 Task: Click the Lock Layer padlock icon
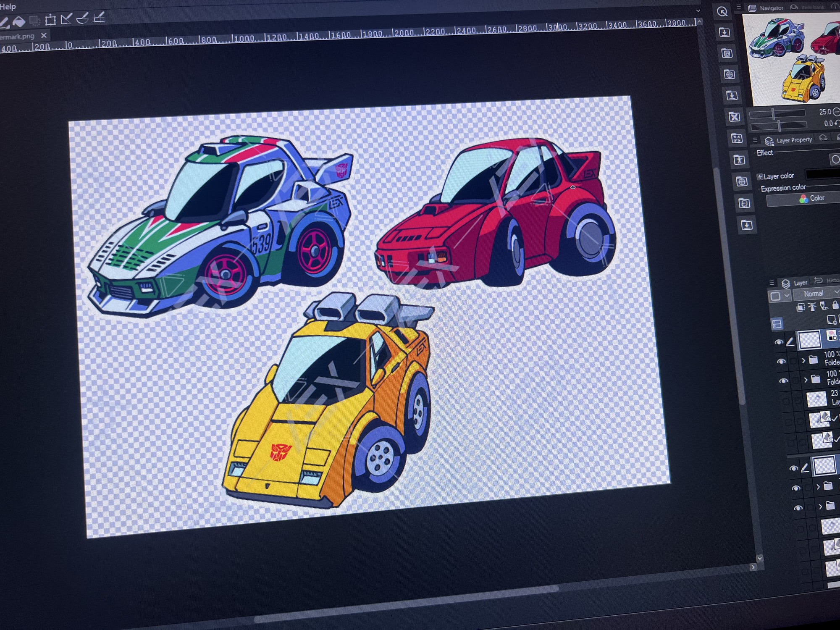click(835, 305)
